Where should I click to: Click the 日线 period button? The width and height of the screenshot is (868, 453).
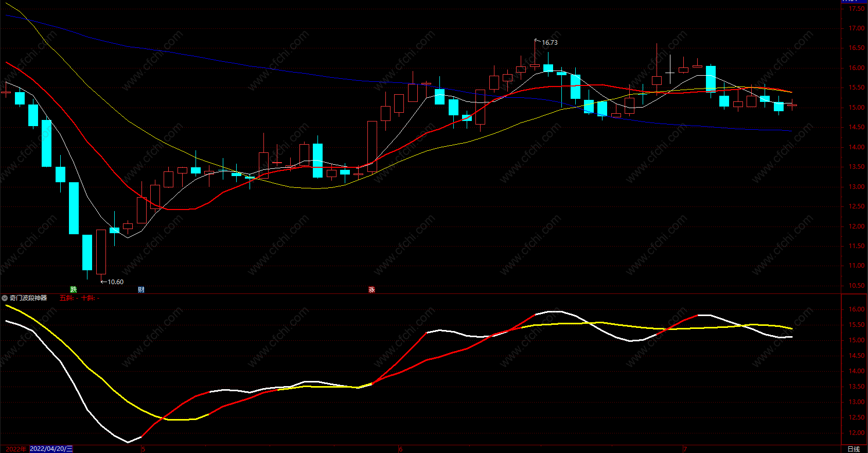coord(854,449)
